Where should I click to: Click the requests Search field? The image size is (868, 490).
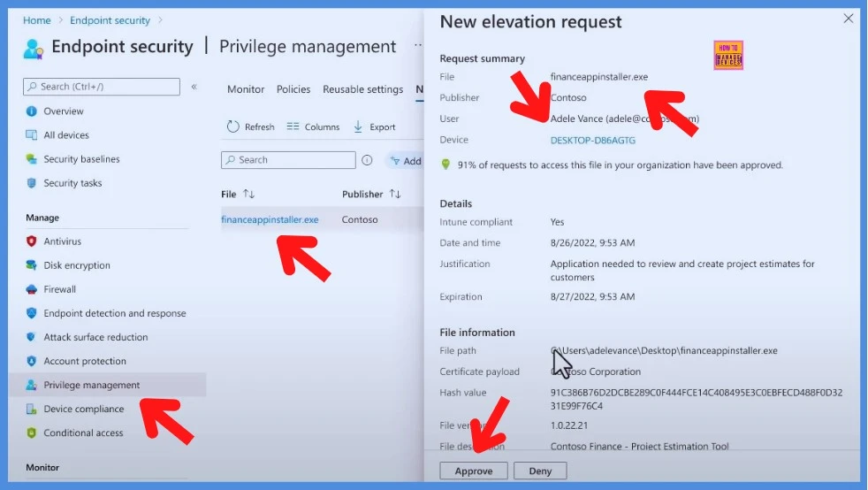point(288,160)
